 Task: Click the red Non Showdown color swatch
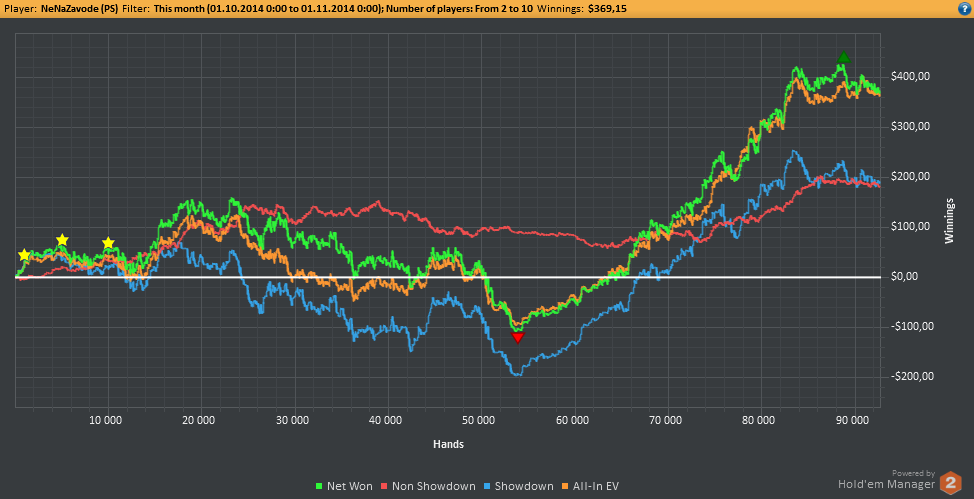[385, 487]
